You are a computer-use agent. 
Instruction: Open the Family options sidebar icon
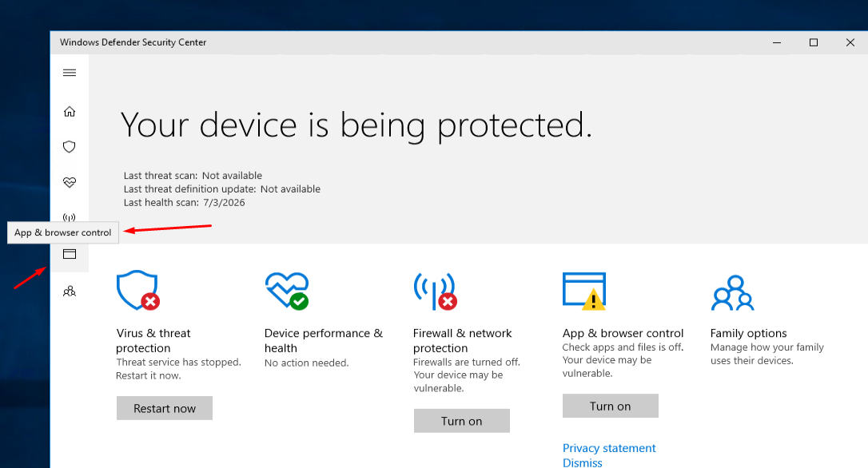pyautogui.click(x=70, y=291)
